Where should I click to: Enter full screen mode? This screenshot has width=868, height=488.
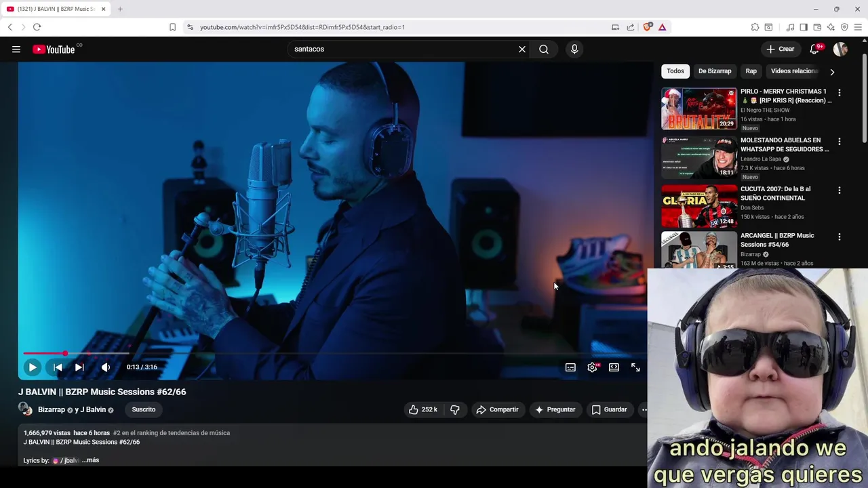click(635, 367)
